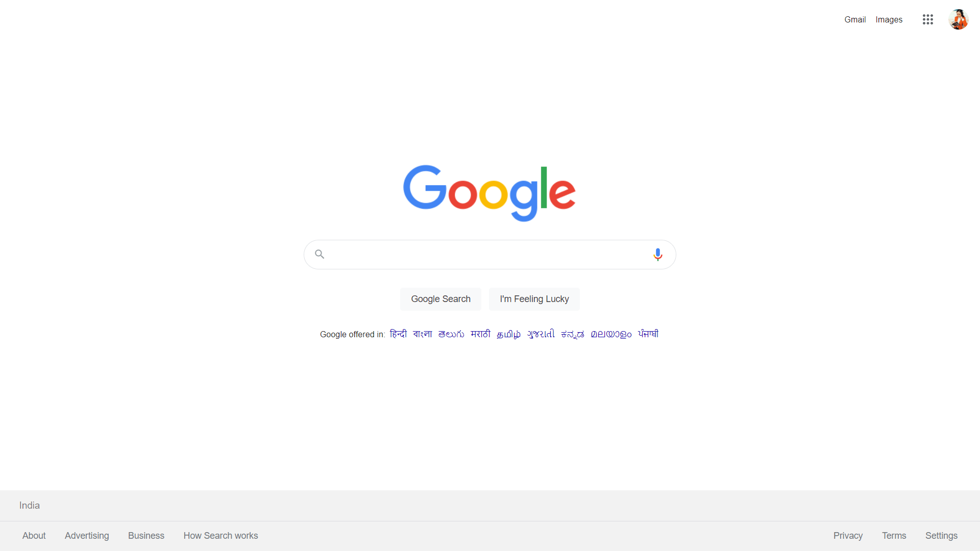
Task: Click the Images link in top navigation
Action: pos(889,19)
